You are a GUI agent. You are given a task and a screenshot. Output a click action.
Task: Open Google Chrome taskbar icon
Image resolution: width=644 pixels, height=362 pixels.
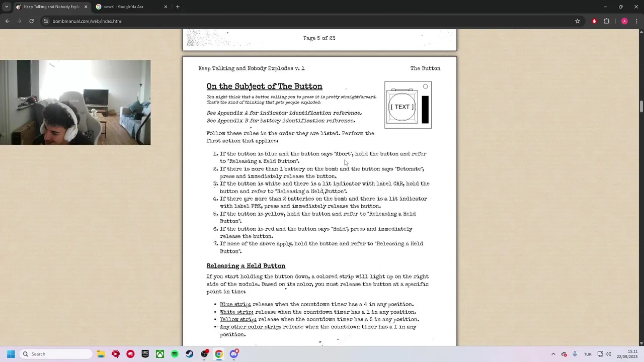[219, 354]
